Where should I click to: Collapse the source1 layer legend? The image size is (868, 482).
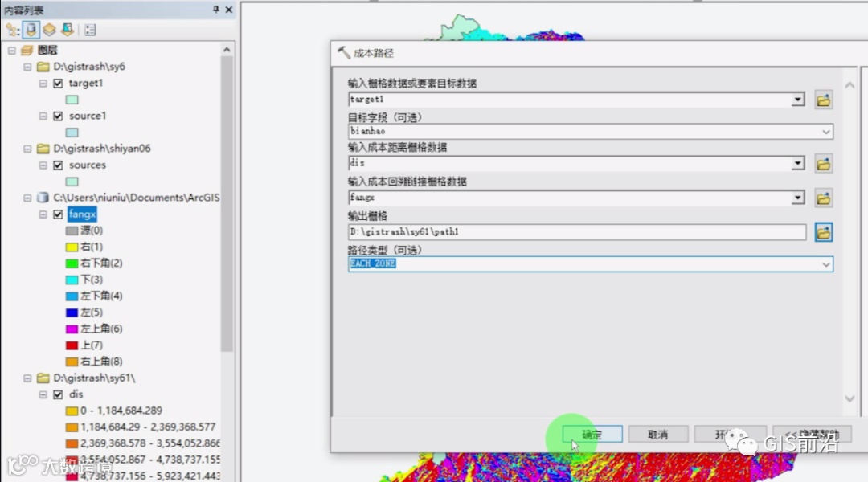[x=43, y=116]
